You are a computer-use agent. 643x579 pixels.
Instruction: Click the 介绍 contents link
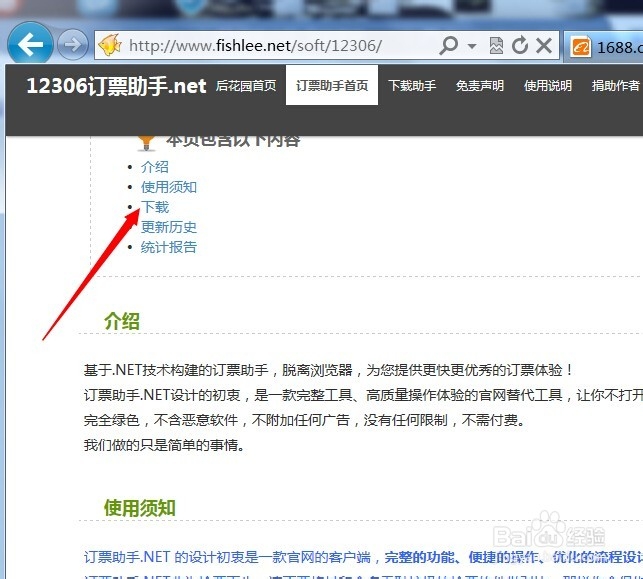click(x=155, y=167)
